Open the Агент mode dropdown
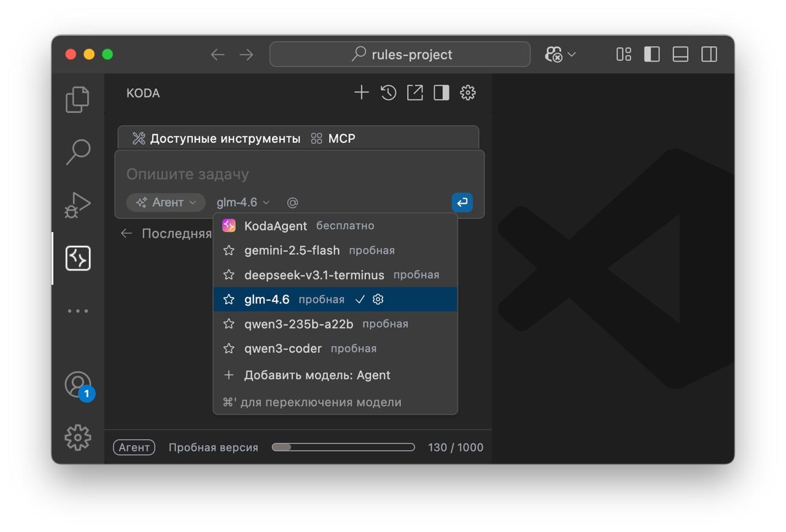This screenshot has height=532, width=786. [165, 202]
